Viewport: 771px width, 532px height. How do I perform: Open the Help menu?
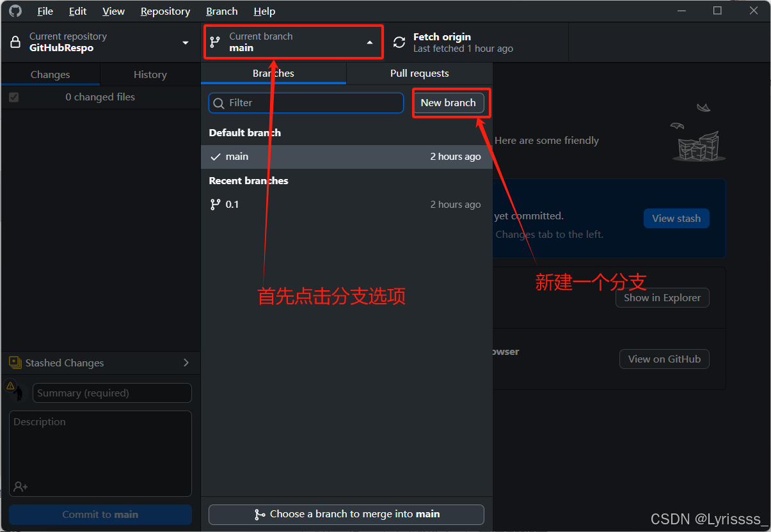[x=264, y=12]
